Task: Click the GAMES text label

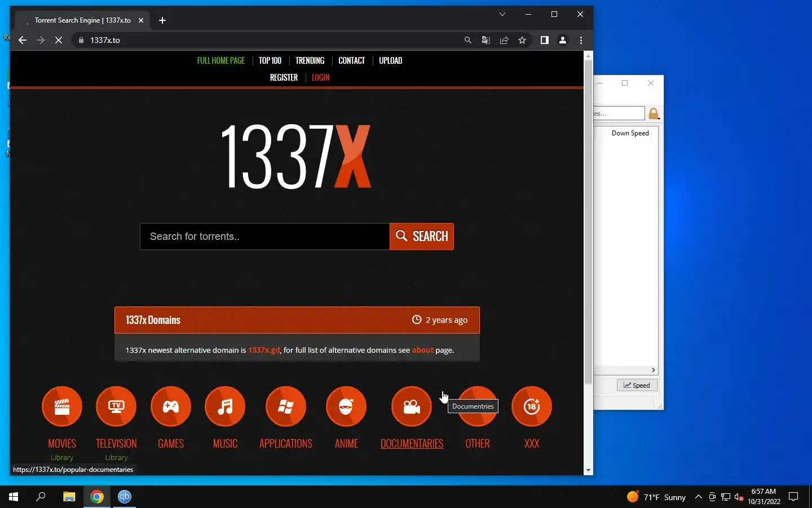Action: click(x=171, y=444)
